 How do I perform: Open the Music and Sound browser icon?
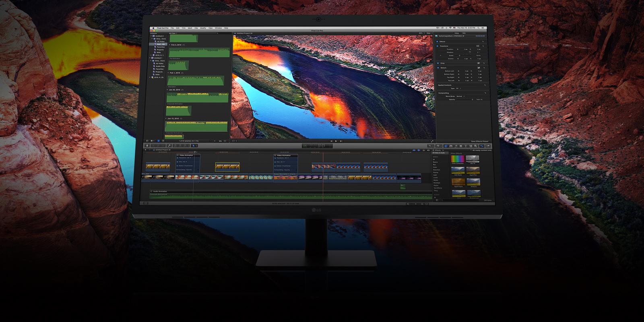click(456, 146)
